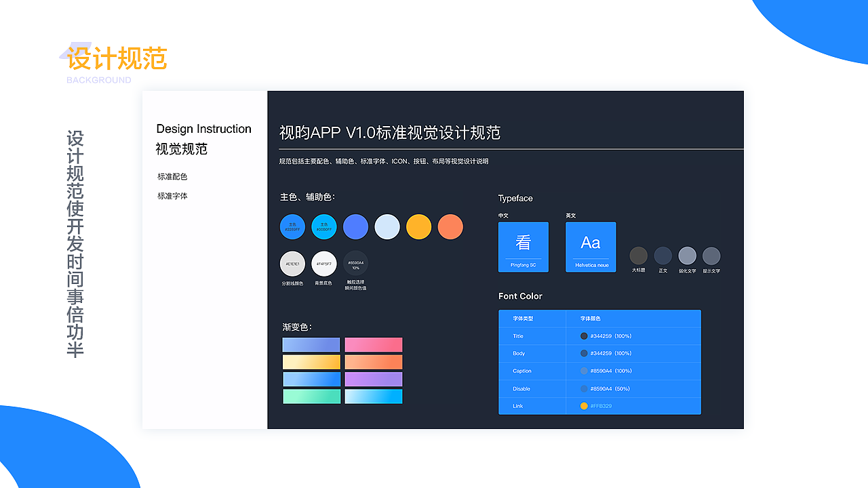
Task: Click the Helvetica neue English typeface card
Action: click(591, 247)
